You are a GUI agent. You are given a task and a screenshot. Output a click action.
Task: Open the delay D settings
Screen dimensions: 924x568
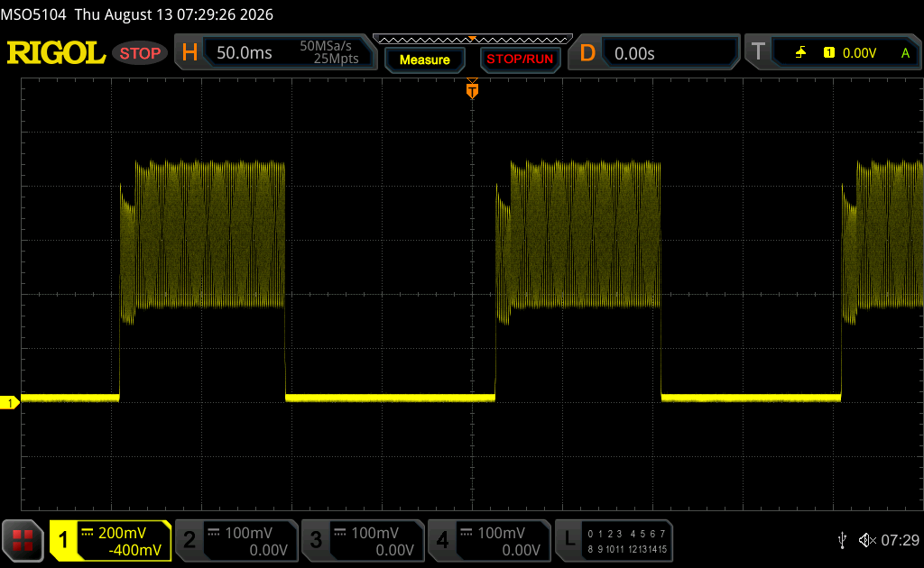coord(587,53)
